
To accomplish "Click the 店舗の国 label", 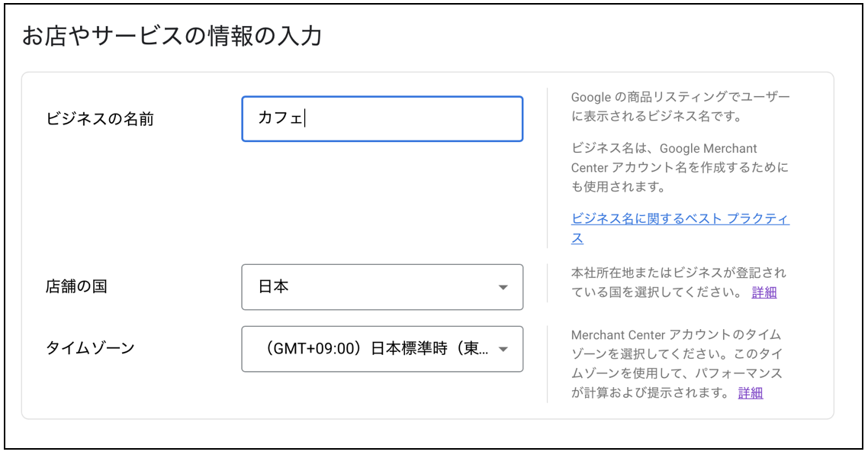I will click(76, 286).
